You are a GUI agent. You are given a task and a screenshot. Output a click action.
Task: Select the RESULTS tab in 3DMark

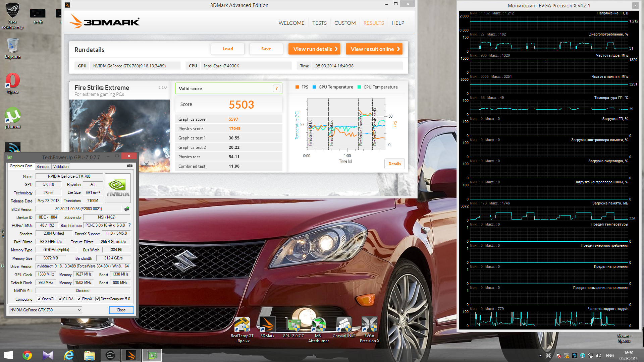click(x=374, y=23)
